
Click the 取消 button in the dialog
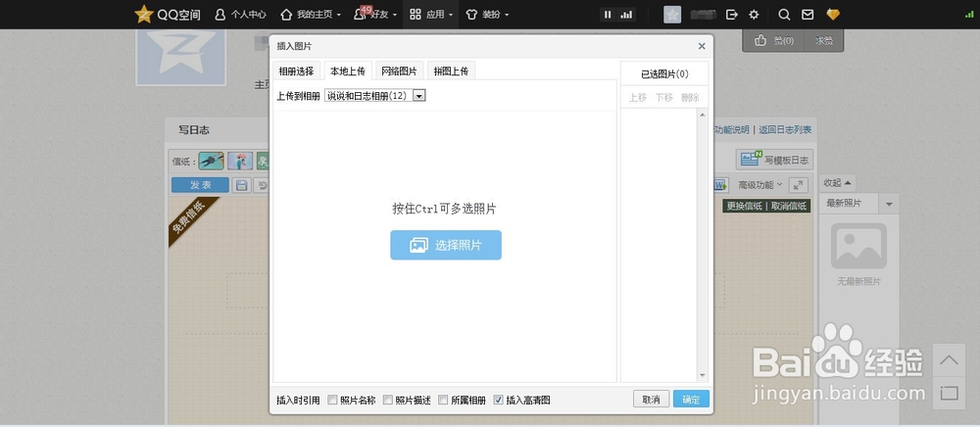pos(651,399)
